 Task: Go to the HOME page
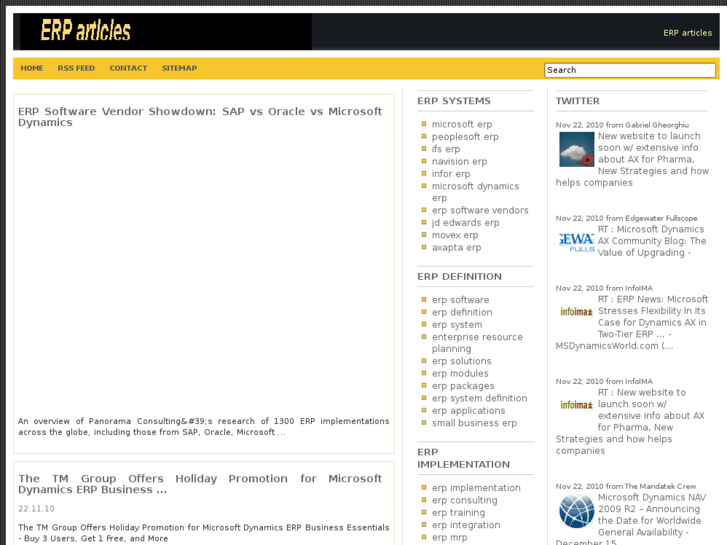tap(32, 68)
